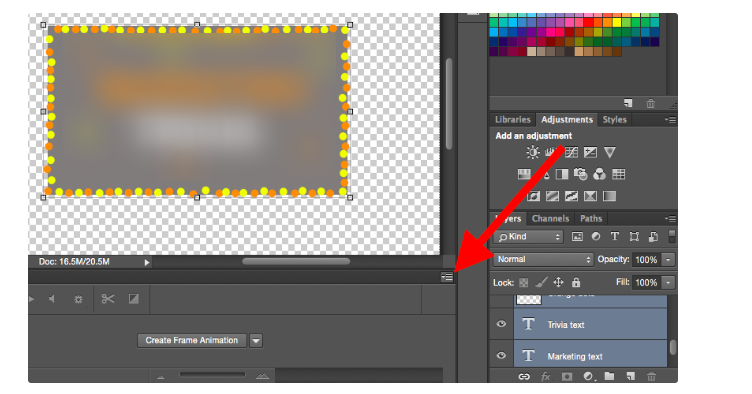This screenshot has height=394, width=752.
Task: Hide the Marketing text layer
Action: pos(501,356)
